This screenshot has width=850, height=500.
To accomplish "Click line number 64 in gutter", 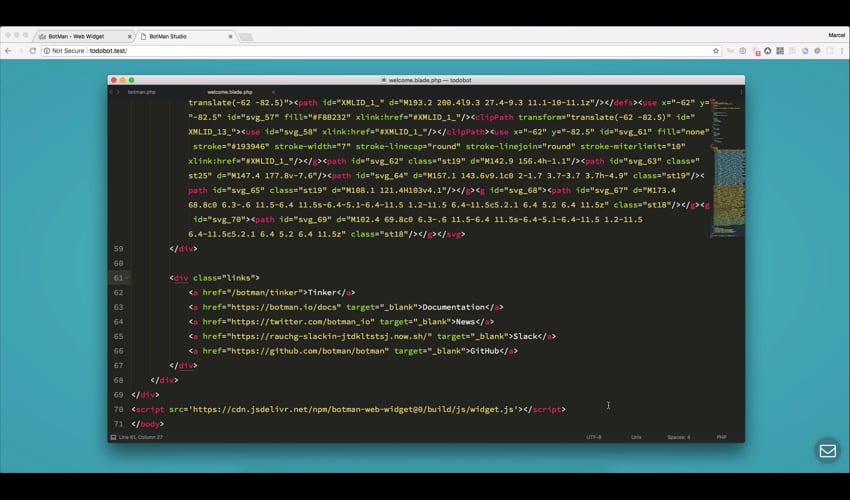I will pyautogui.click(x=119, y=322).
